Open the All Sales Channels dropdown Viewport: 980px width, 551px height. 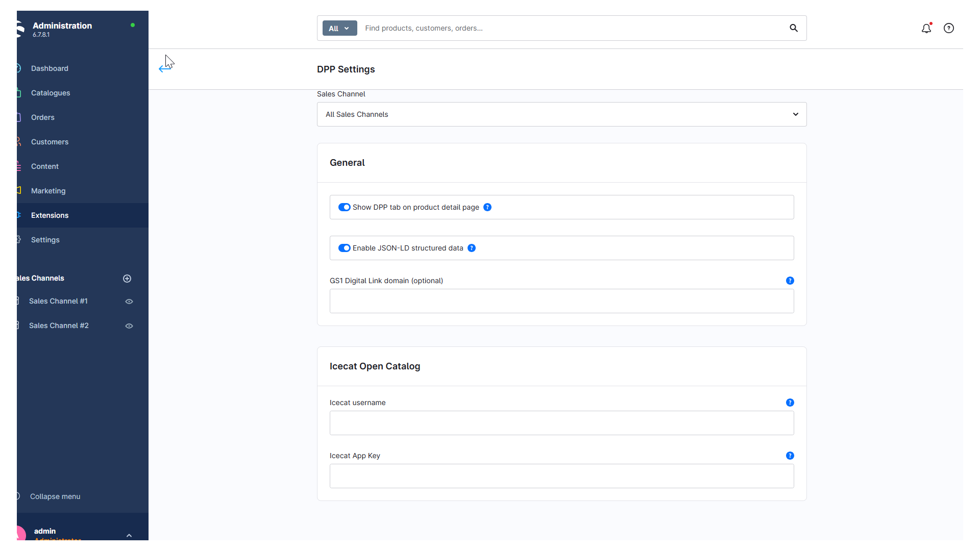click(561, 114)
